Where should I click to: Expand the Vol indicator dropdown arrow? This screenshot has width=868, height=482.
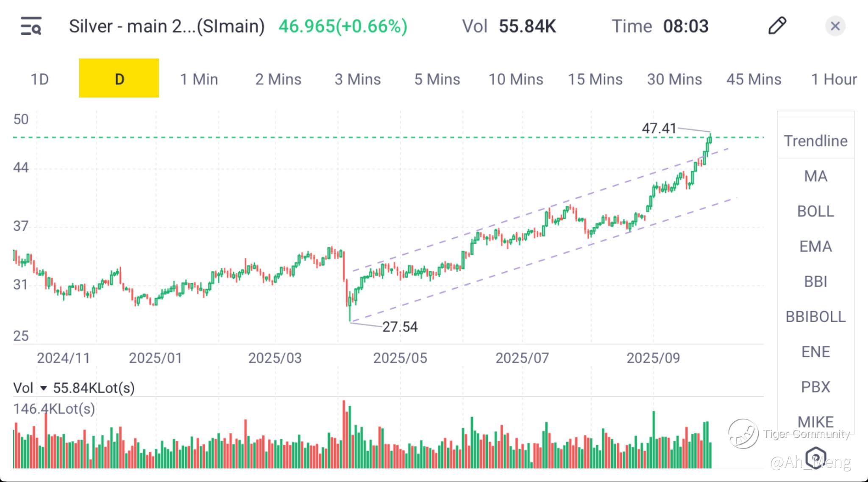pos(43,388)
